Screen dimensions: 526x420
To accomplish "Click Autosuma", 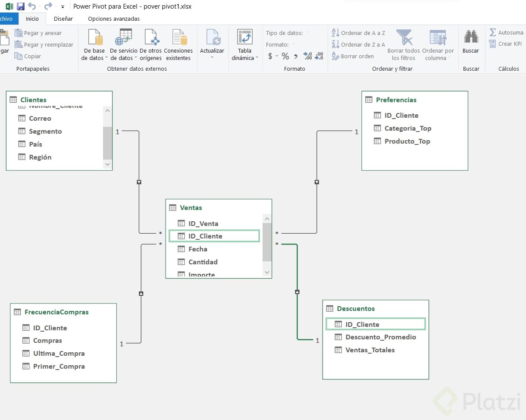I will tap(507, 32).
